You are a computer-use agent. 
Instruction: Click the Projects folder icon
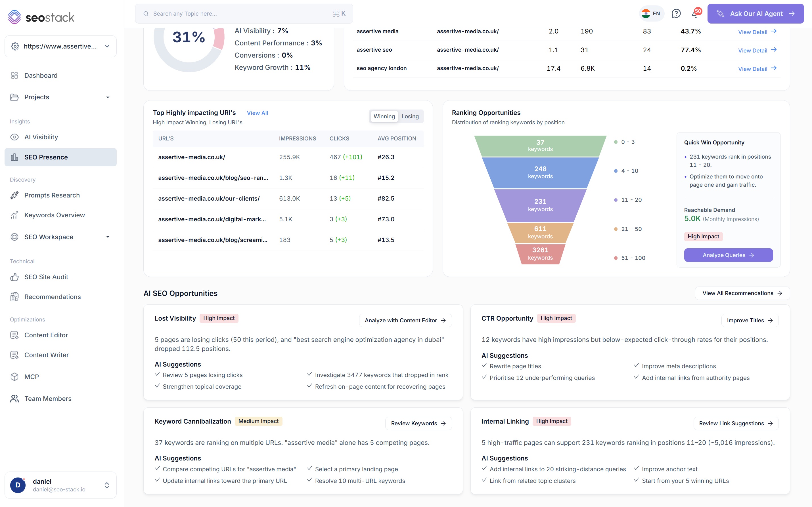click(14, 97)
